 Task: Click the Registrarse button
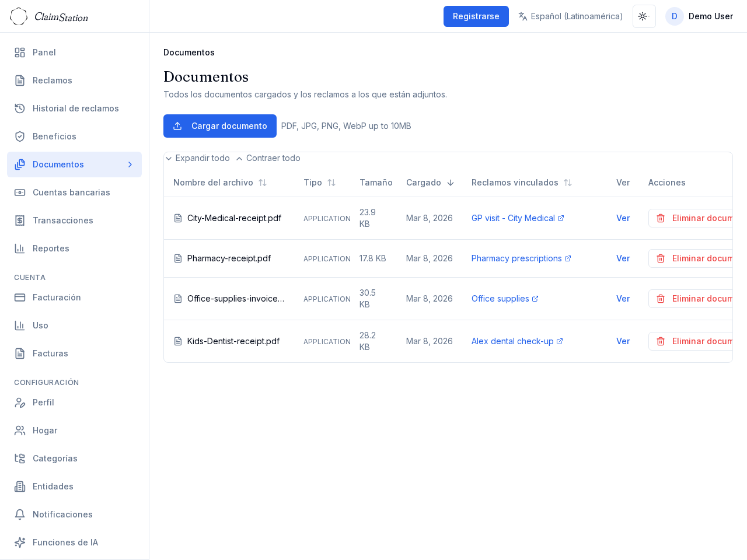coord(476,16)
